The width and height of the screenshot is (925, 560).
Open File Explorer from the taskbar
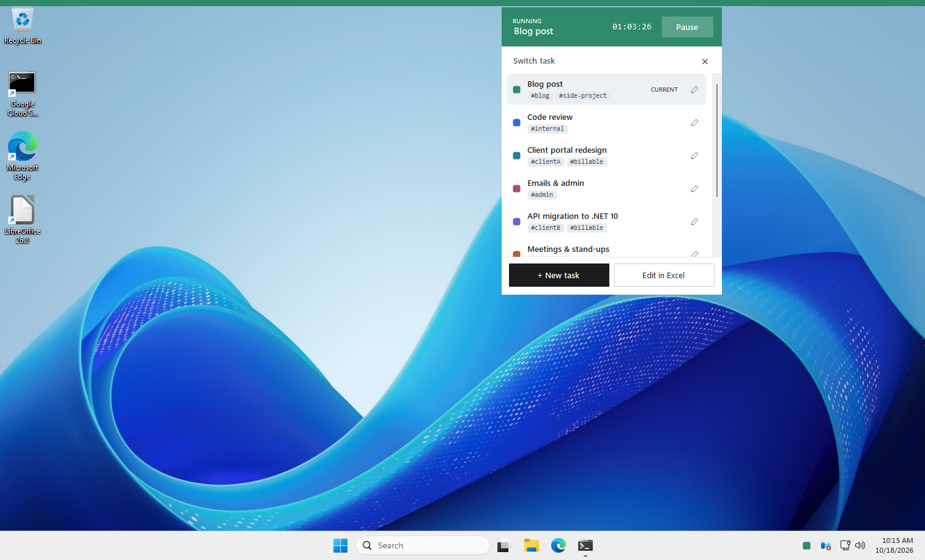click(532, 545)
